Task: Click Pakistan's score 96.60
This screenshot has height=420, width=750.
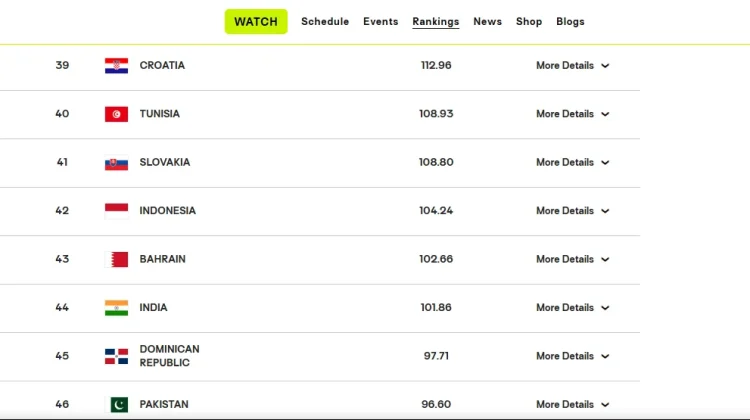Action: click(x=436, y=404)
